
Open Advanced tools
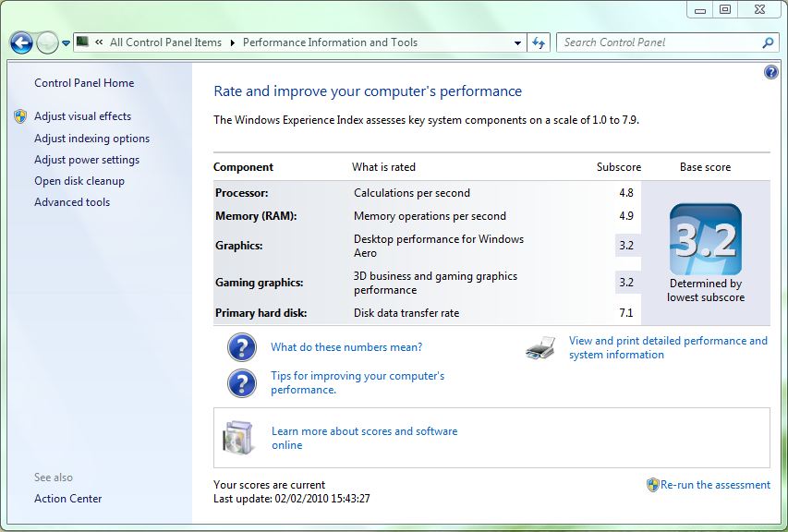(72, 202)
